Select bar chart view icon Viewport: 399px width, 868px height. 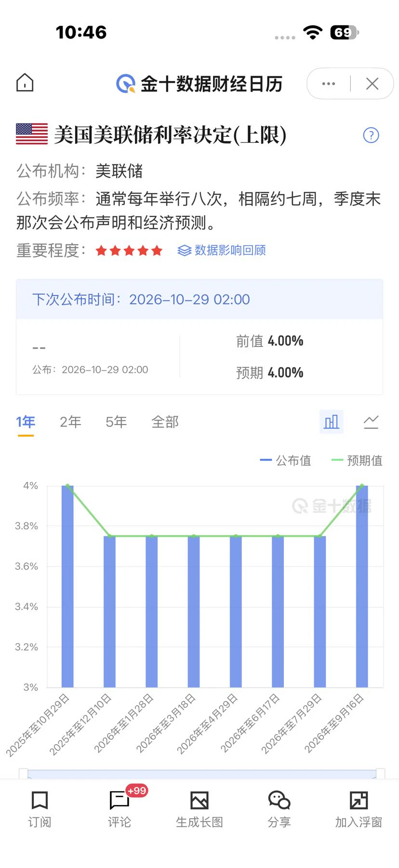pos(332,422)
